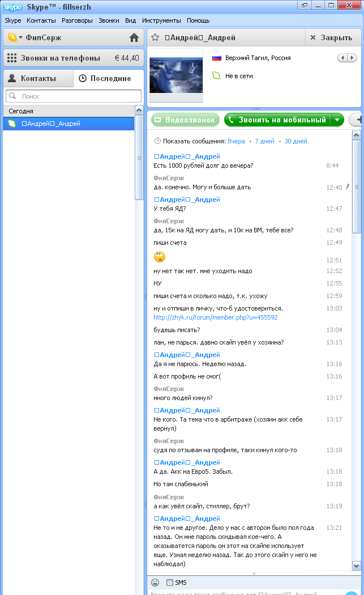The width and height of the screenshot is (364, 595).
Task: Open the Разговоры menu
Action: point(78,20)
